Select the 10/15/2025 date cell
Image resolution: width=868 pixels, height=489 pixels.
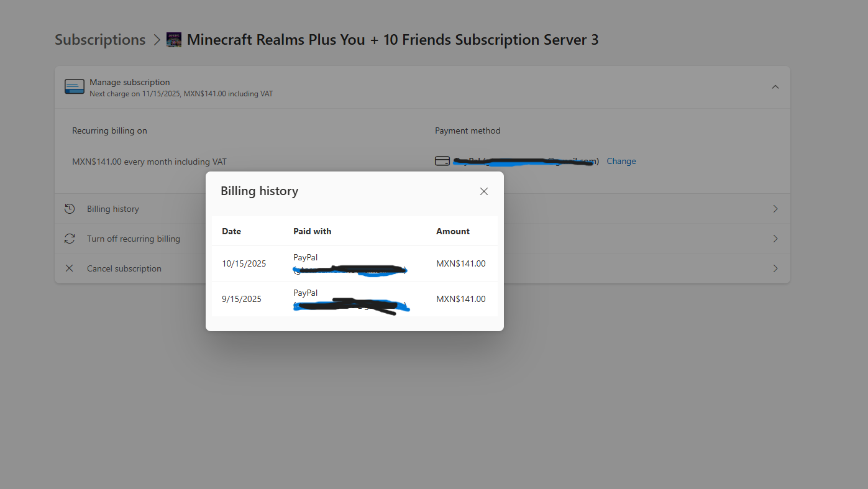pyautogui.click(x=244, y=263)
